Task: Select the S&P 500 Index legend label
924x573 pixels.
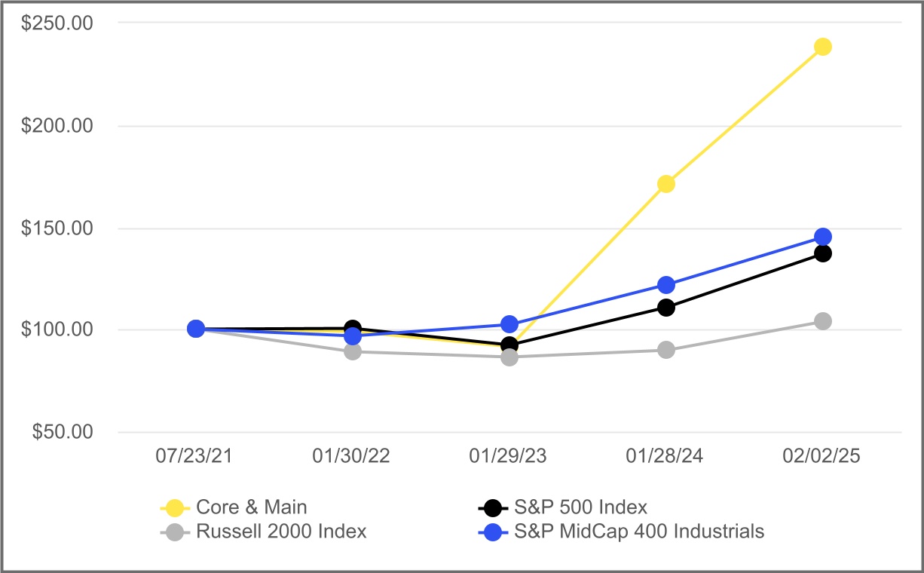Action: 580,507
